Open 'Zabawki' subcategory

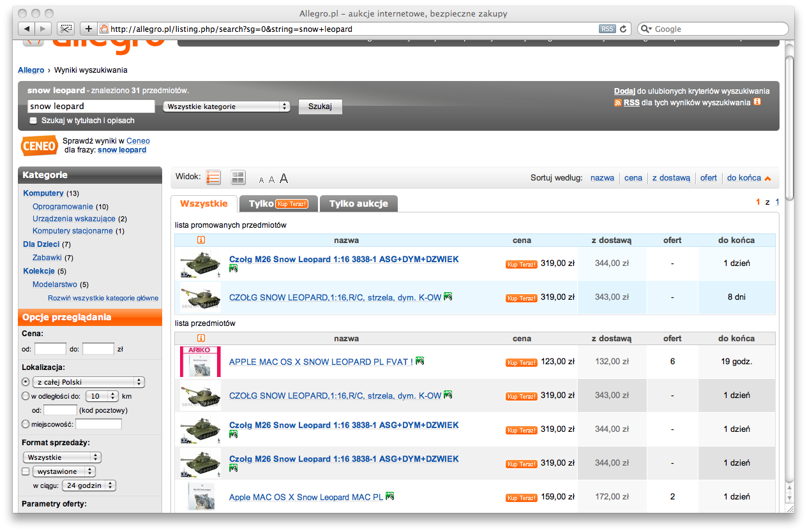coord(47,258)
